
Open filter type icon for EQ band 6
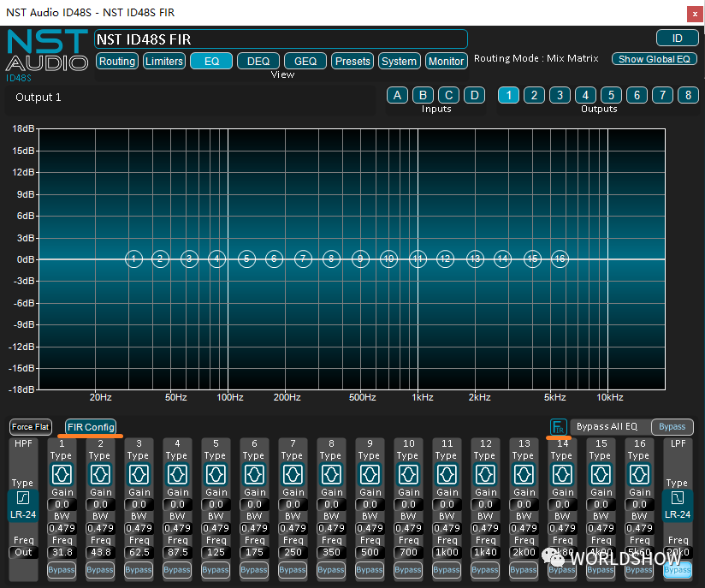click(x=254, y=475)
